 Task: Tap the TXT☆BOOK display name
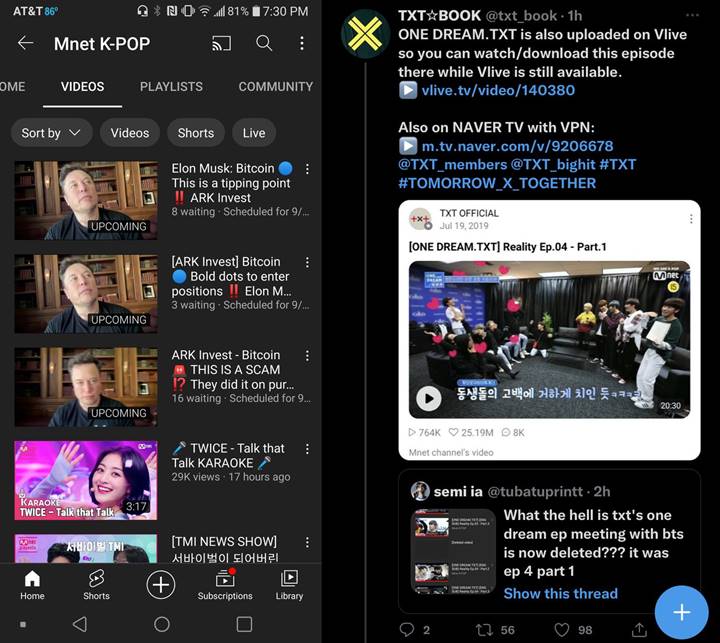(x=439, y=16)
